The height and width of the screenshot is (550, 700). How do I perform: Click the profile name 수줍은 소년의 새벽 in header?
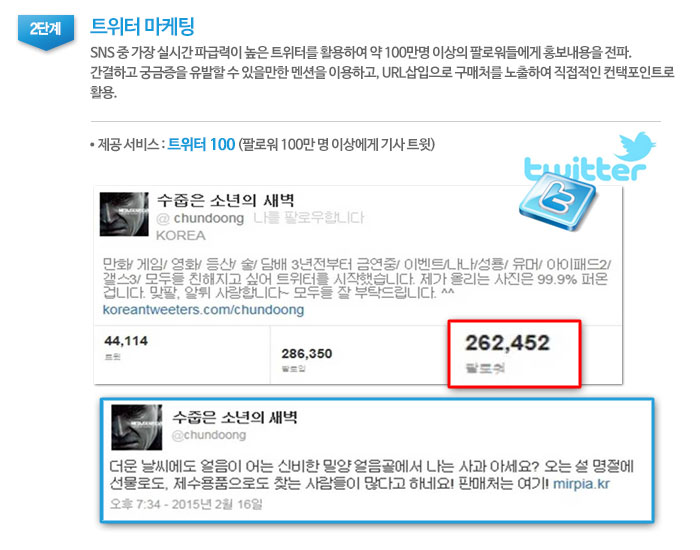tap(225, 200)
